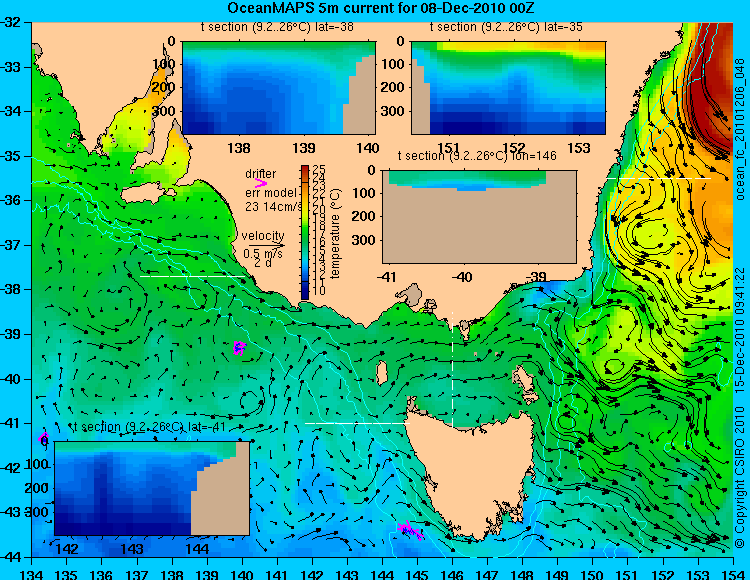Click the 't section (9.2..26°C) lat=-41' heading
The image size is (750, 580).
pyautogui.click(x=149, y=427)
